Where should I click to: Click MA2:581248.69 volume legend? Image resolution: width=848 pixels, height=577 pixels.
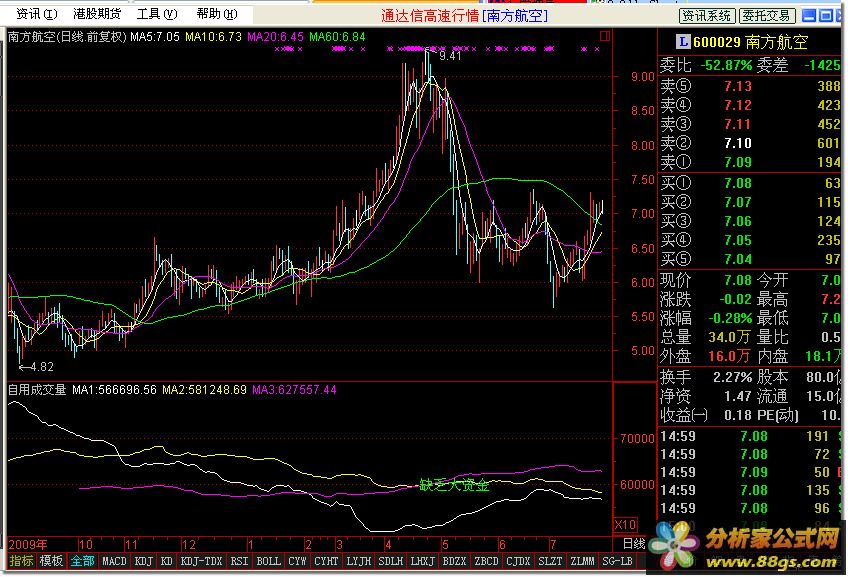coord(204,389)
